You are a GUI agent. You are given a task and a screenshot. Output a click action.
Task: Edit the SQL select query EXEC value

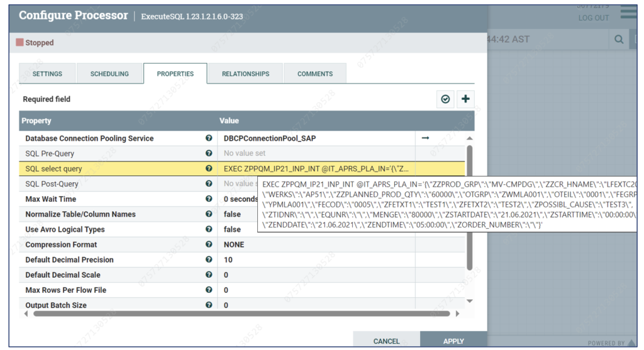[316, 168]
